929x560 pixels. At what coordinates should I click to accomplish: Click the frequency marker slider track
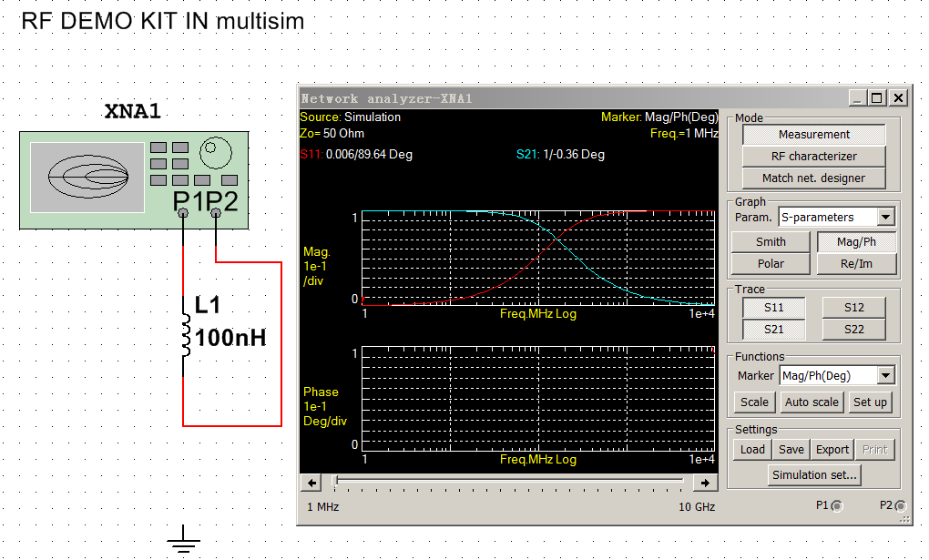pos(508,480)
